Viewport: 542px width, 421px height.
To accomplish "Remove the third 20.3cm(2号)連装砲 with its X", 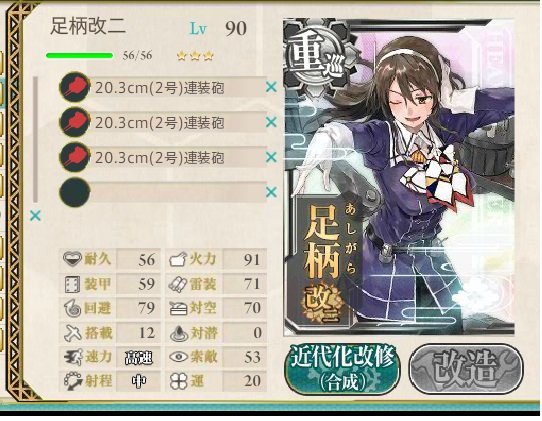I will [271, 157].
